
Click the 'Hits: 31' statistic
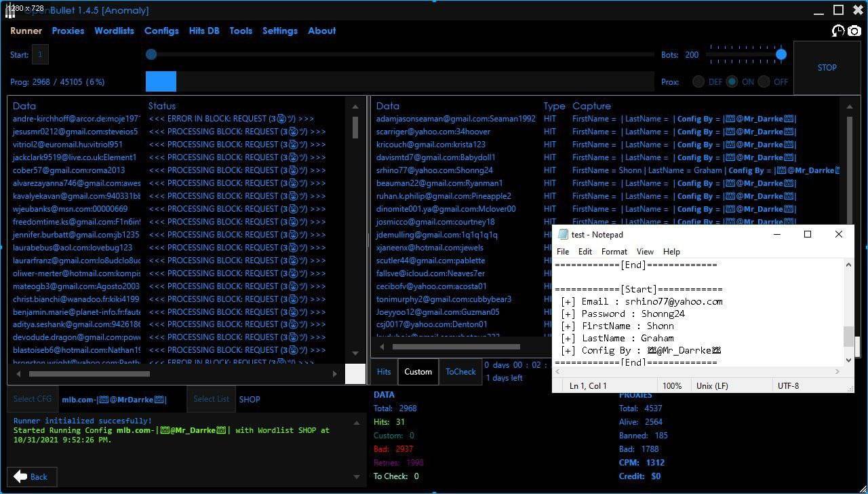point(389,422)
